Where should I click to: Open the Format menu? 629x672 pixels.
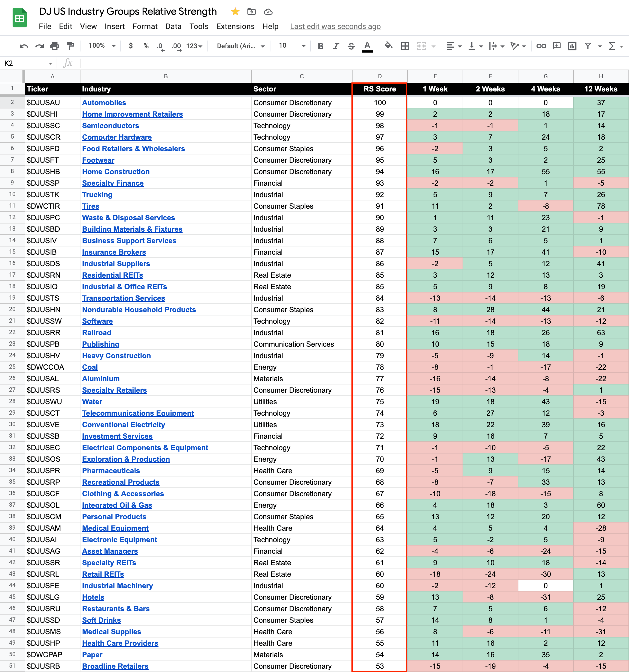tap(145, 26)
